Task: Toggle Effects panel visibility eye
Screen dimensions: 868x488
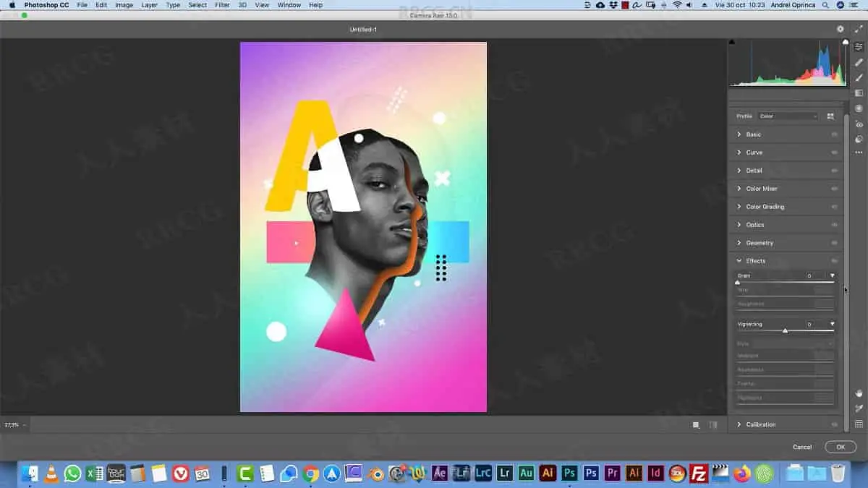Action: (834, 261)
